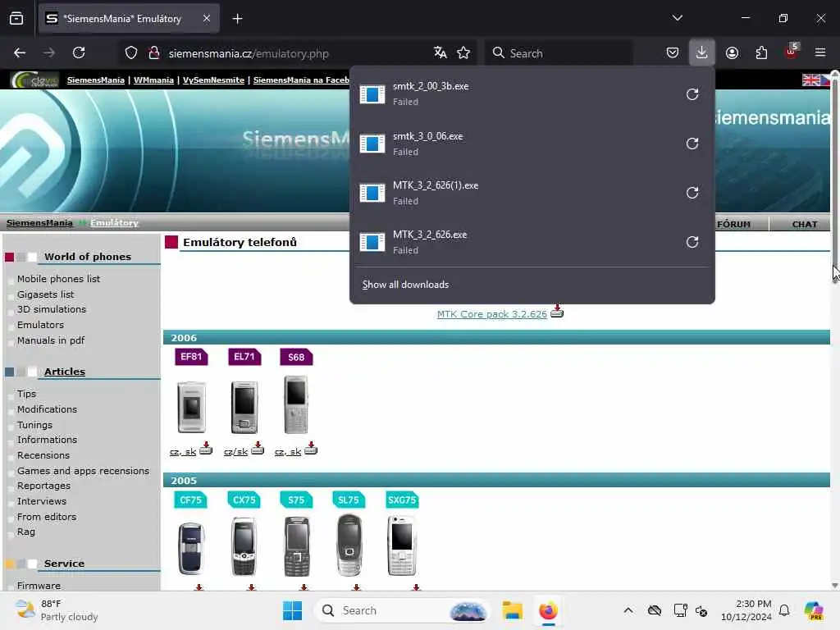
Task: Click the EF81 phone label
Action: click(x=191, y=357)
